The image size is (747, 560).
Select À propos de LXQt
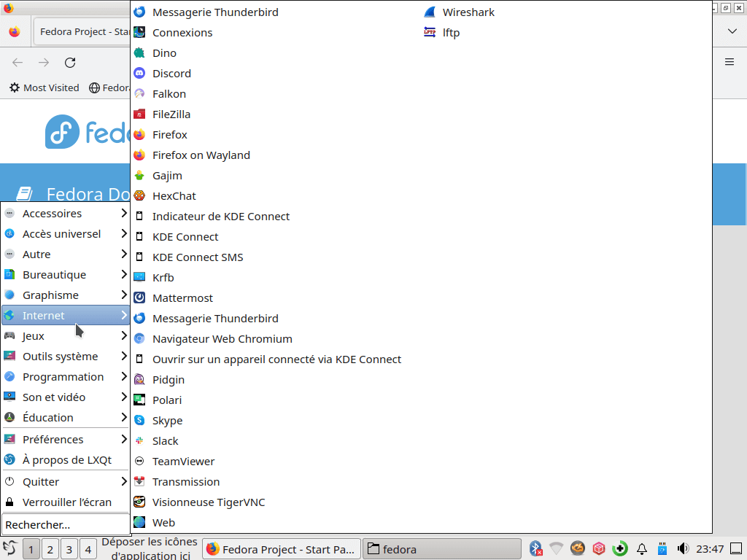click(x=66, y=461)
